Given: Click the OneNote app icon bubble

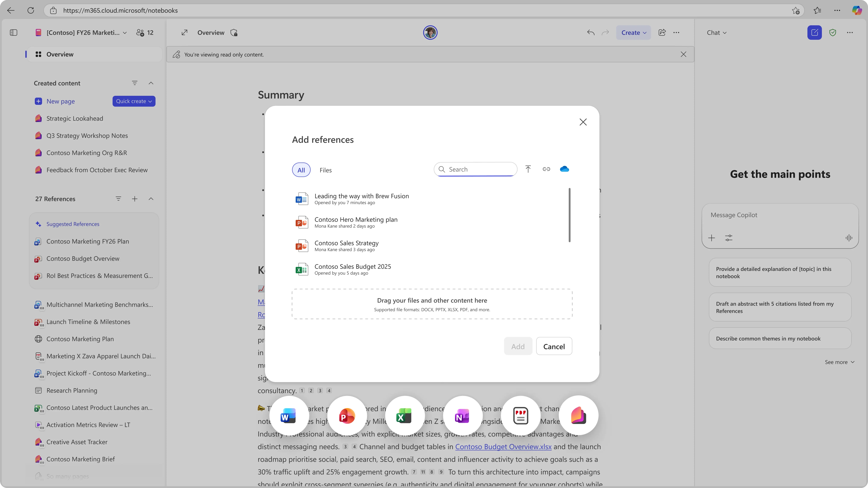Looking at the screenshot, I should click(x=462, y=416).
